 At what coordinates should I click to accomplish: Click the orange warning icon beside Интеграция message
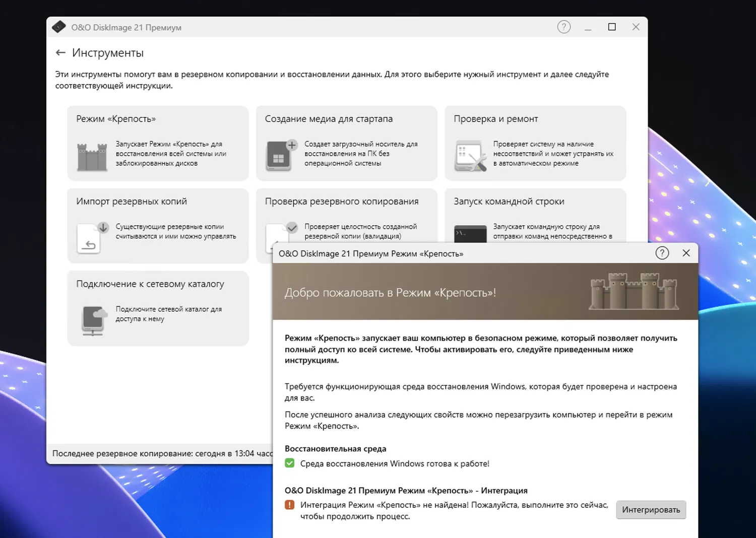pyautogui.click(x=289, y=504)
